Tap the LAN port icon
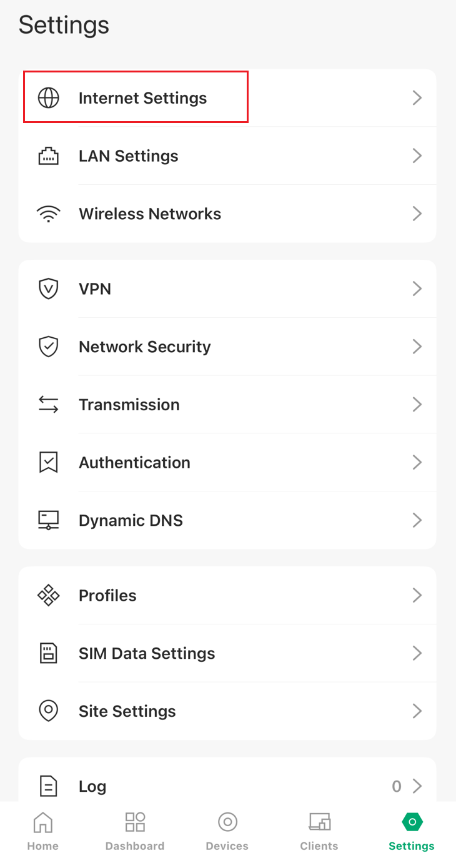The height and width of the screenshot is (868, 456). [x=48, y=156]
